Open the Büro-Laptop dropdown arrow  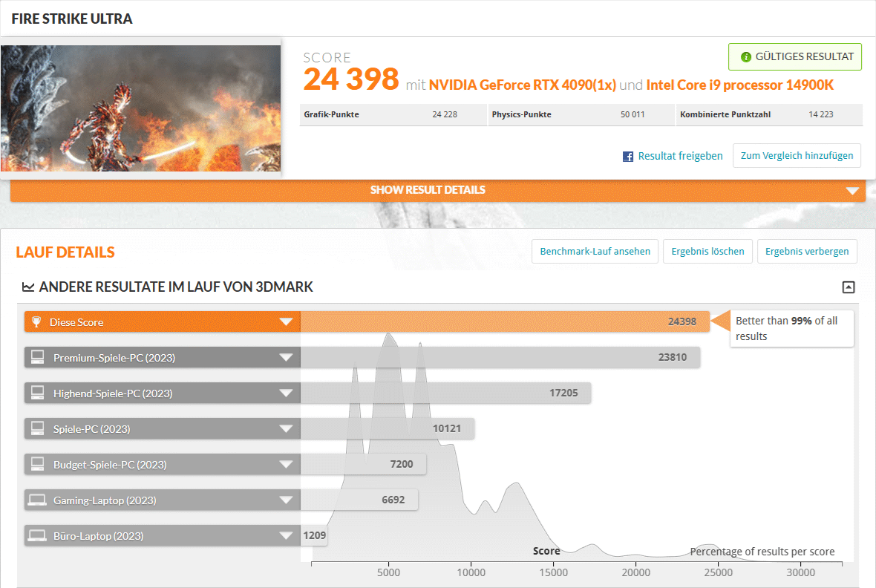pos(286,536)
